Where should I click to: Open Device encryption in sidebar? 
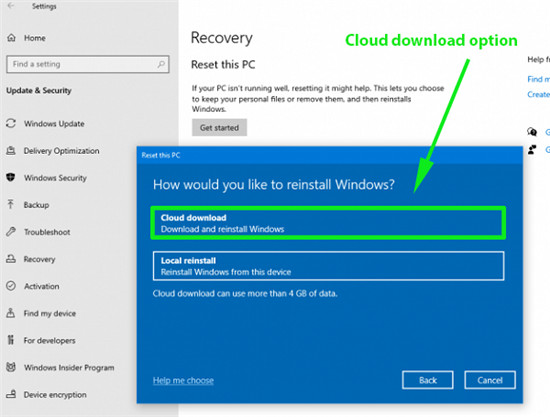click(55, 395)
